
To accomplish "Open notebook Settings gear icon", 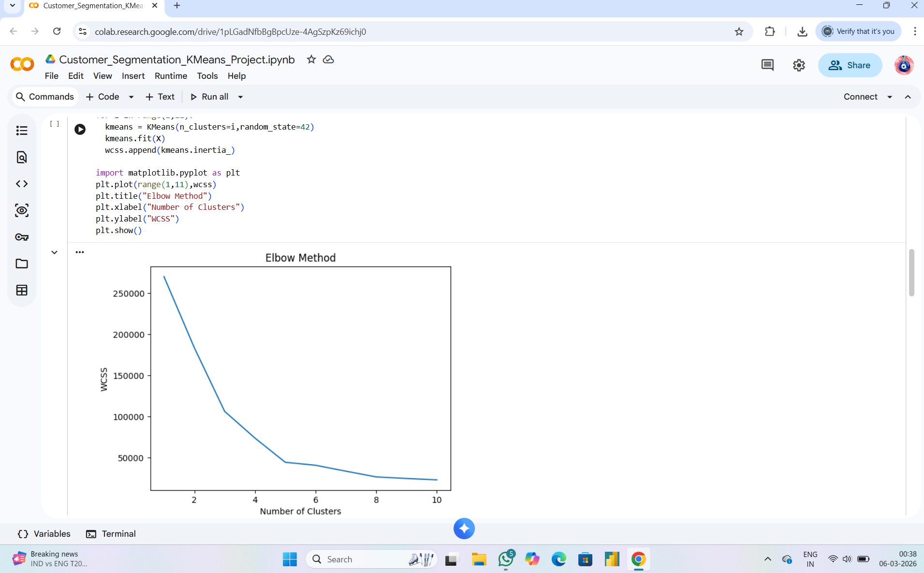I will pos(799,65).
